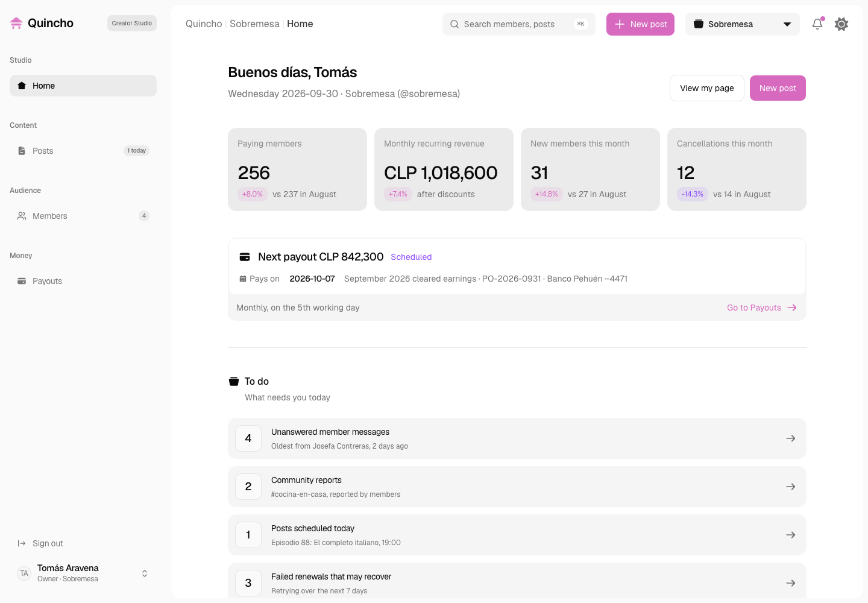Click the search magnifier icon
This screenshot has height=603, width=868.
(x=454, y=24)
